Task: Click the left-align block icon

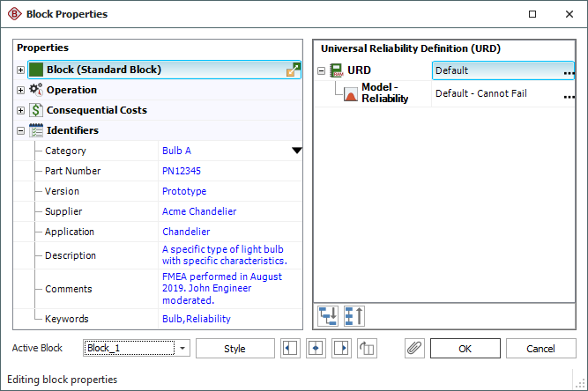Action: (290, 348)
